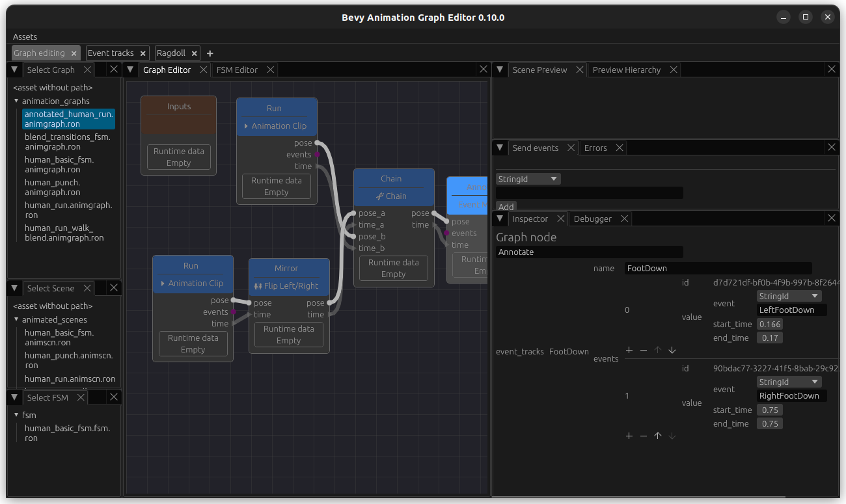The height and width of the screenshot is (504, 846).
Task: Expand Animation Clip in top Run node
Action: [246, 126]
